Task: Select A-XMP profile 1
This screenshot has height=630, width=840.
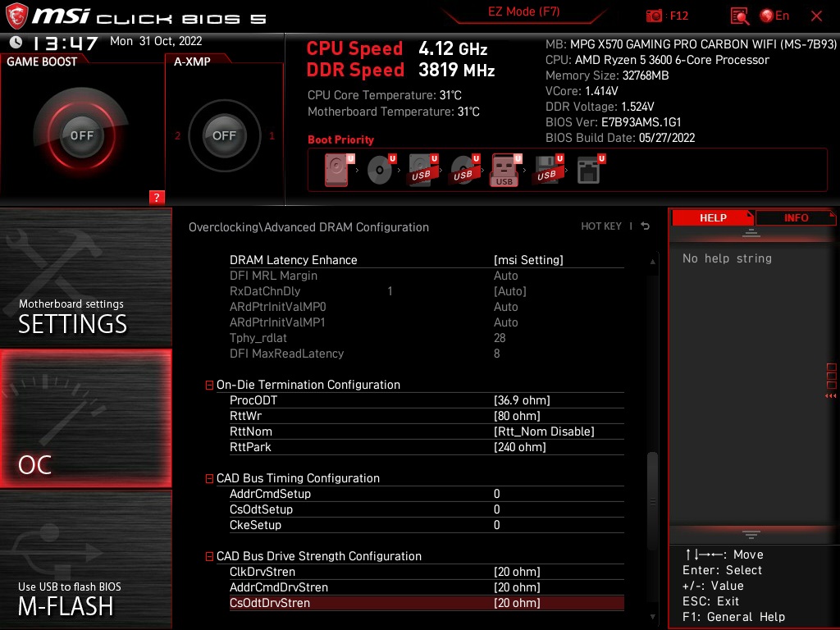Action: pyautogui.click(x=272, y=135)
